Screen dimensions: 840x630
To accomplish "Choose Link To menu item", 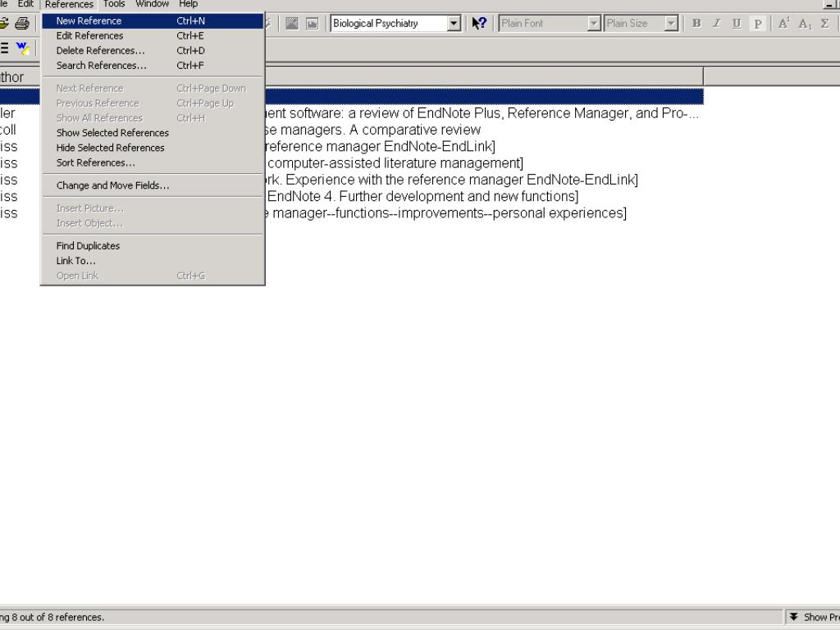I will click(153, 261).
